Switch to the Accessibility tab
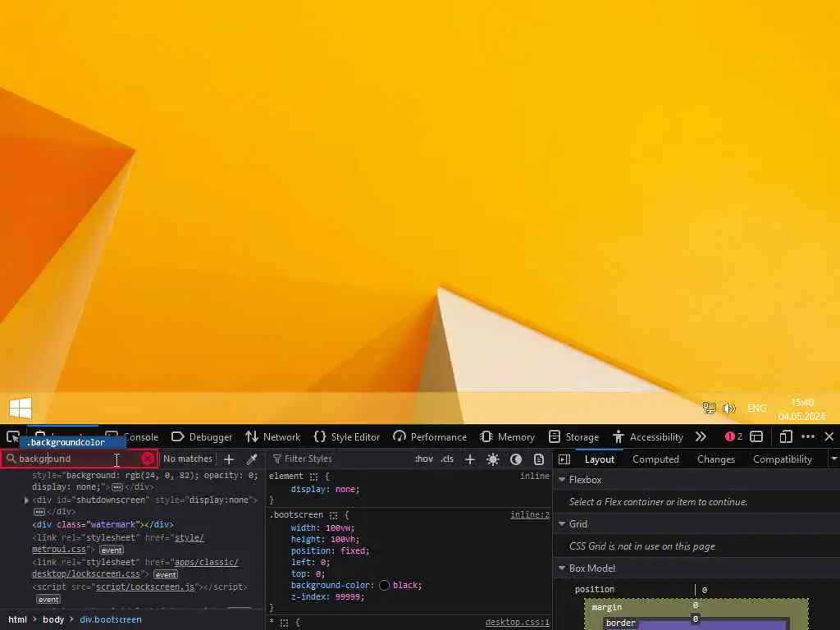 648,436
